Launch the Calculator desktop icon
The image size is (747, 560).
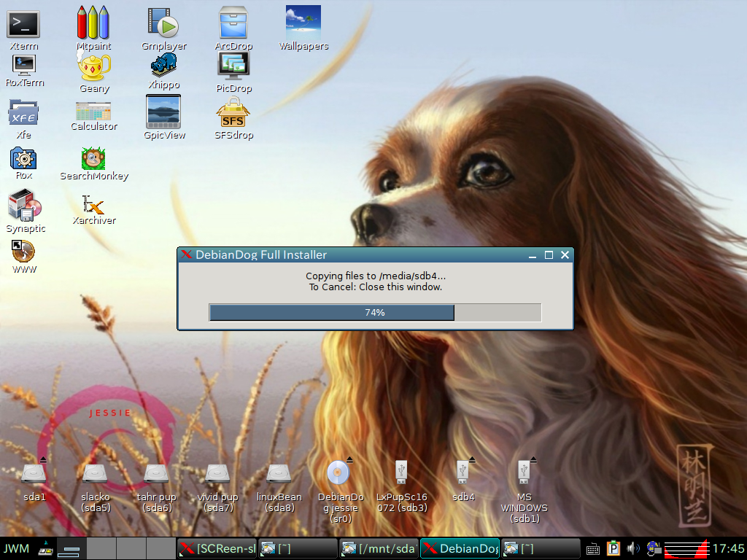click(93, 111)
